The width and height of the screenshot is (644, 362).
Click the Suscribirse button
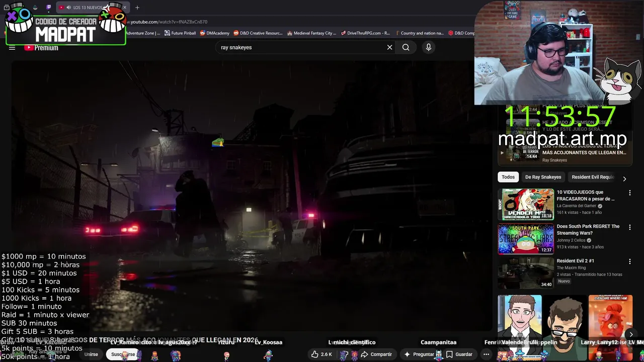(124, 354)
